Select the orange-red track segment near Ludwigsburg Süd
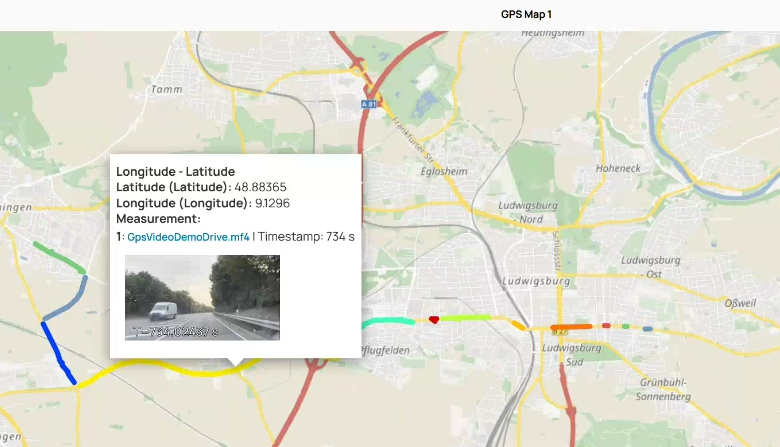 (x=571, y=327)
